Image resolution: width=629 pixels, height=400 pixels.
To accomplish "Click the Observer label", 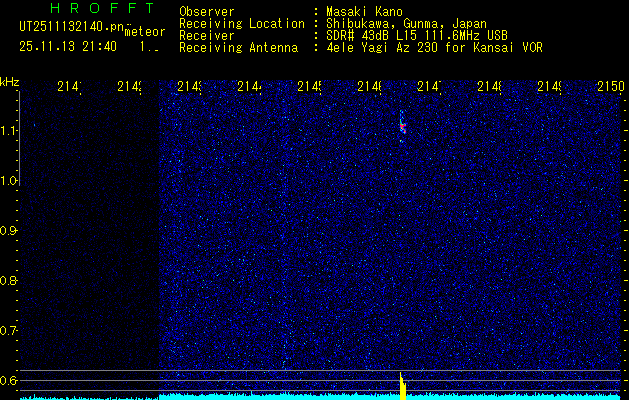I will click(x=207, y=11).
